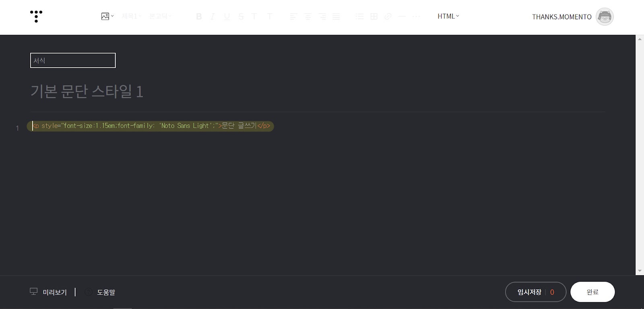
Task: Align text right
Action: [x=322, y=16]
